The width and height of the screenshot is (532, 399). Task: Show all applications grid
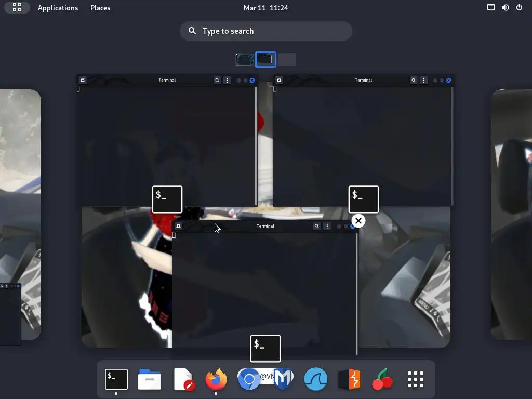click(416, 379)
